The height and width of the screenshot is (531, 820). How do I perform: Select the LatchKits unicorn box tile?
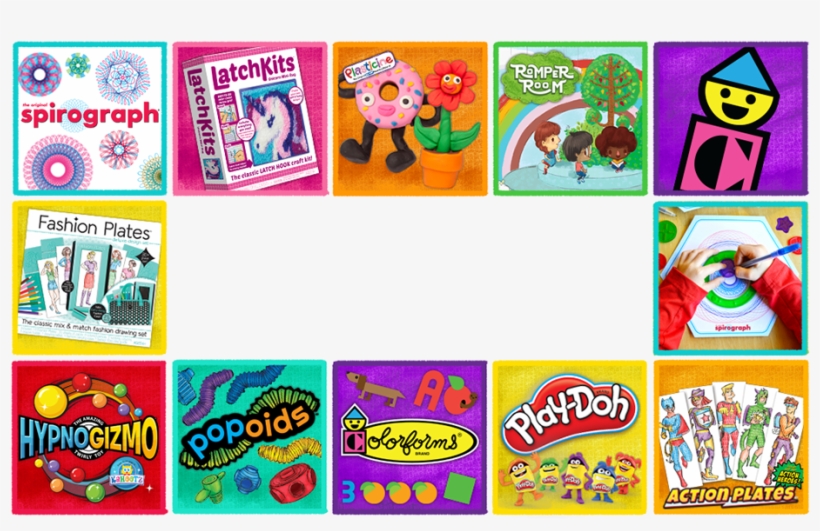[x=250, y=119]
